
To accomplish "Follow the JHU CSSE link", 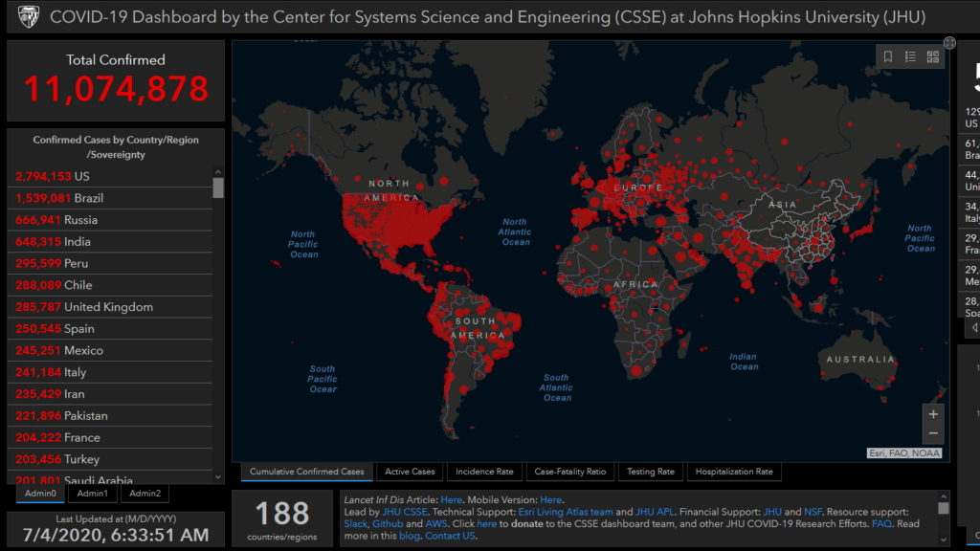I will point(405,513).
